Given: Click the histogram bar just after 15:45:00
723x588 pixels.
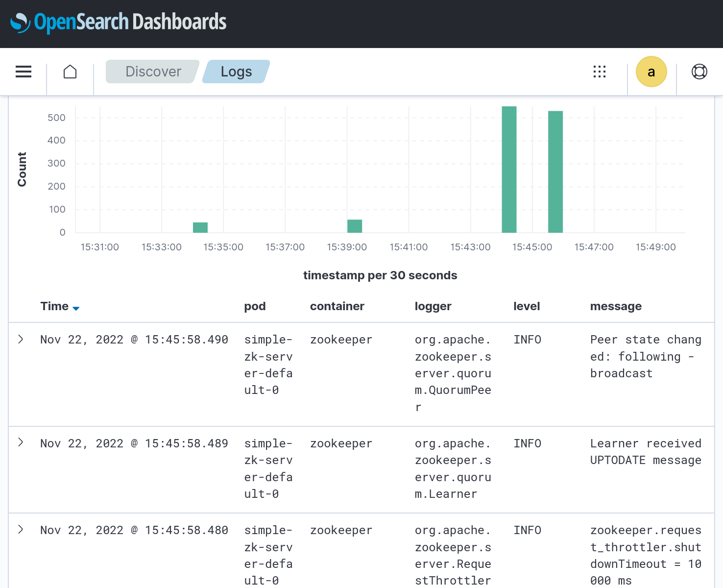Looking at the screenshot, I should 555,171.
